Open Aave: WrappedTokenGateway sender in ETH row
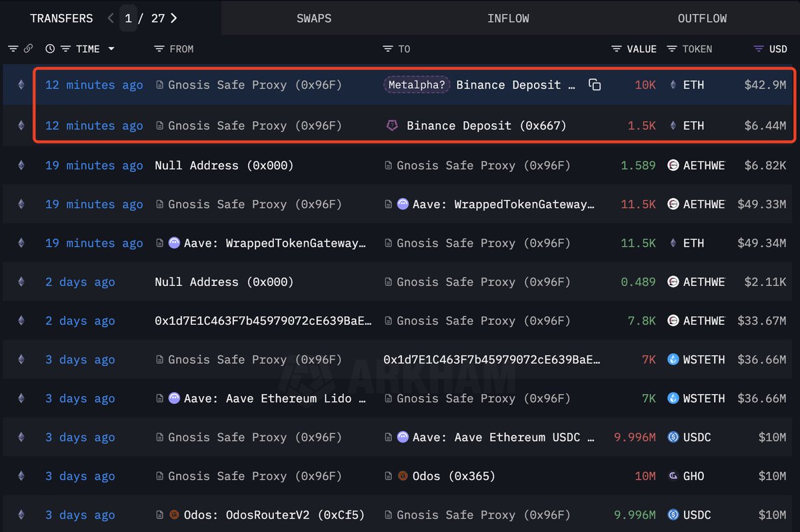Image resolution: width=800 pixels, height=532 pixels. tap(275, 243)
